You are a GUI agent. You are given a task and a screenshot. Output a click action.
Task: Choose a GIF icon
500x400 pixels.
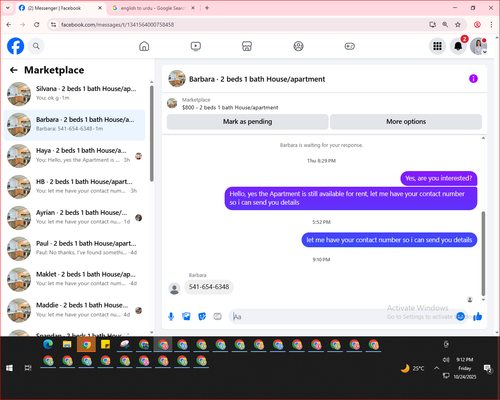(217, 316)
